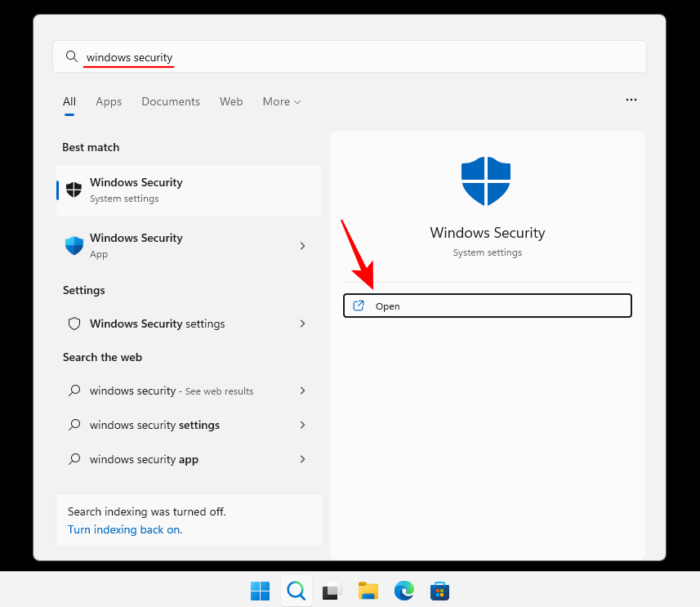Click the Open button for Windows Security
The height and width of the screenshot is (607, 700).
pos(487,305)
